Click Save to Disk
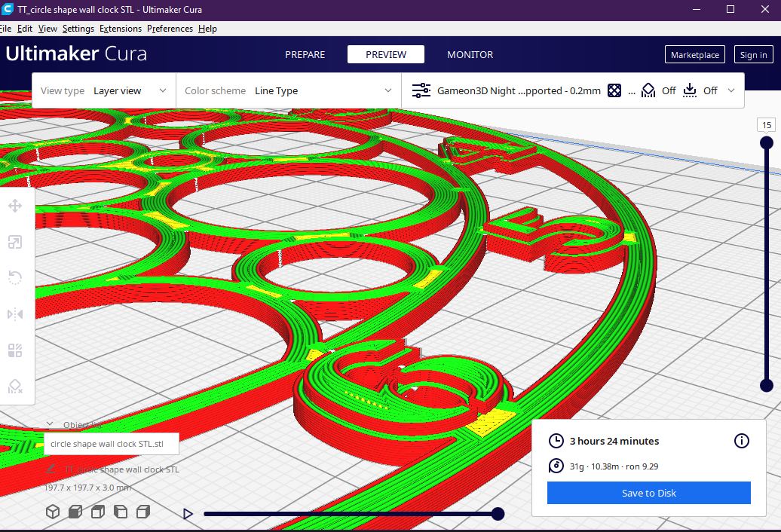781x532 pixels. tap(649, 493)
